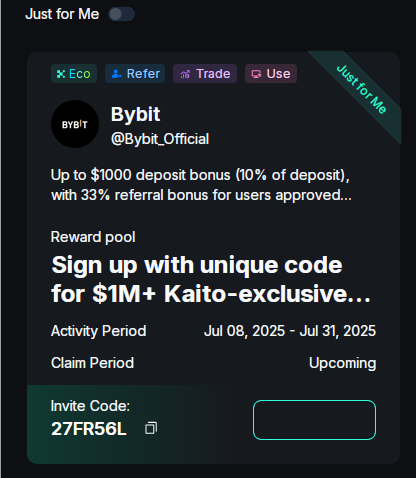Click the Use tag monitor icon

pos(256,74)
